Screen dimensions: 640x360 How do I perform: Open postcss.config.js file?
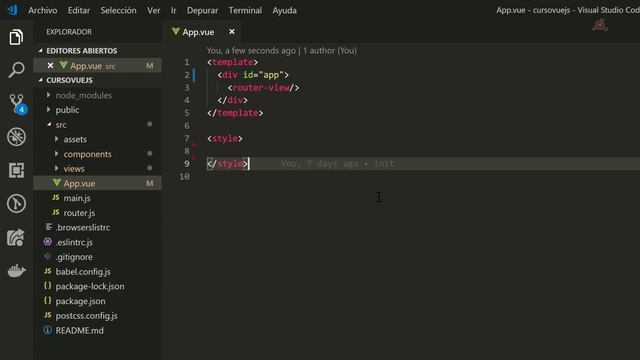tap(87, 316)
